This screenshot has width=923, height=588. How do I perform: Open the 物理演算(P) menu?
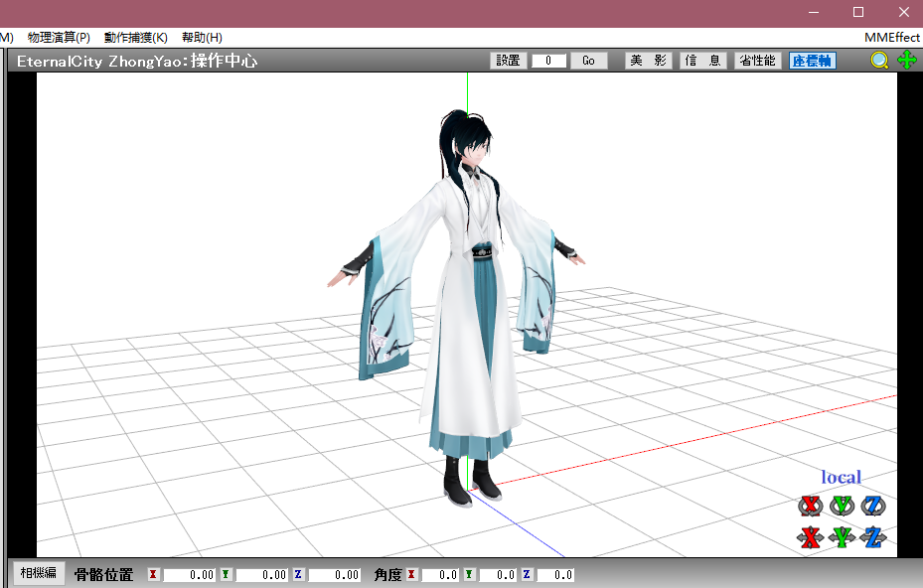click(x=59, y=37)
